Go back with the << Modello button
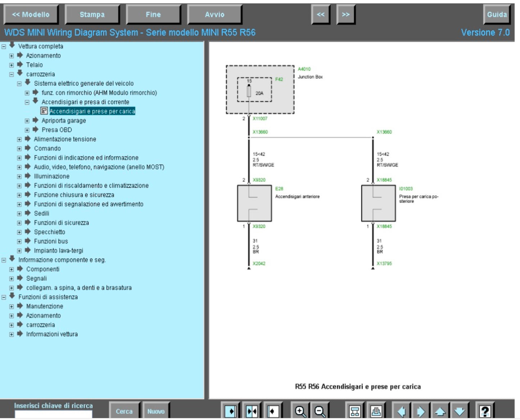Screen dimensions: 520x420 coord(31,15)
